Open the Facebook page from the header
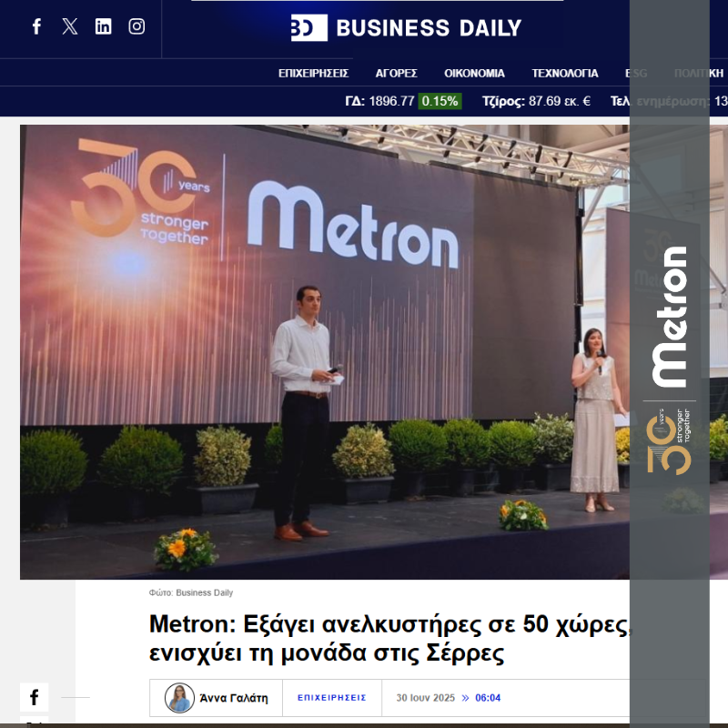Image resolution: width=728 pixels, height=728 pixels. 36,26
